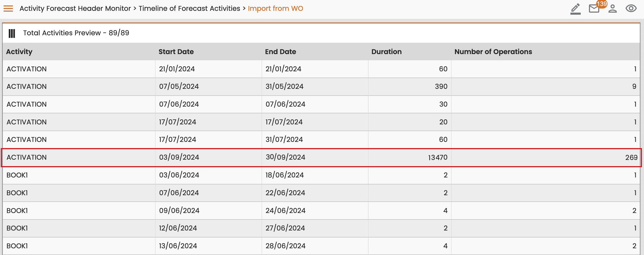Open the mail notifications icon
This screenshot has height=255, width=644.
click(x=594, y=9)
